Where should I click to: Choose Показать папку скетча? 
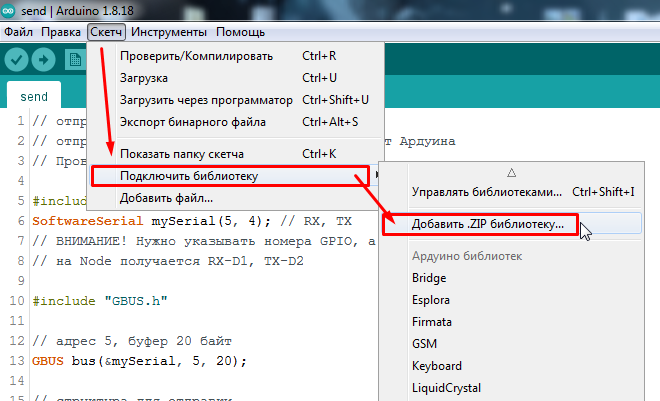click(236, 154)
